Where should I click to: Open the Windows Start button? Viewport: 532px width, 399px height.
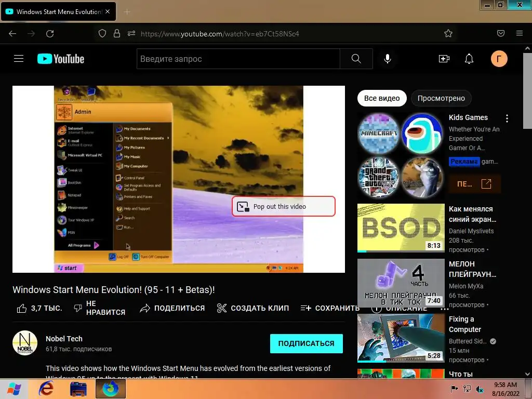click(x=14, y=389)
